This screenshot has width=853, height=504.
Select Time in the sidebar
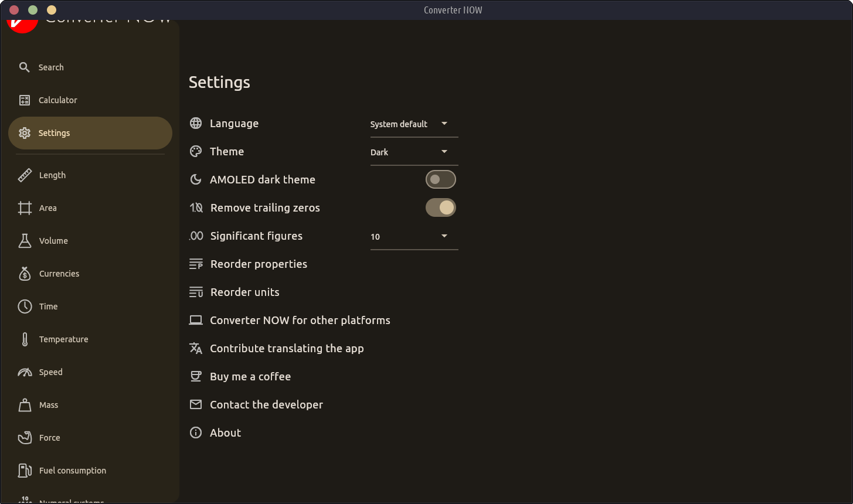click(x=90, y=307)
